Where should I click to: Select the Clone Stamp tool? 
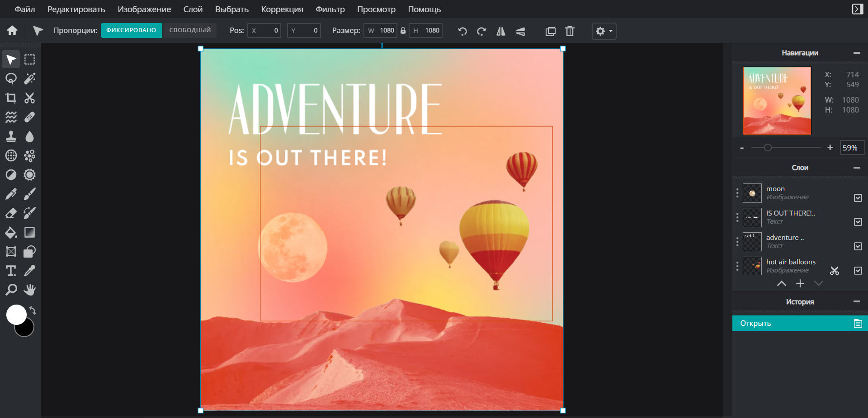pyautogui.click(x=11, y=136)
